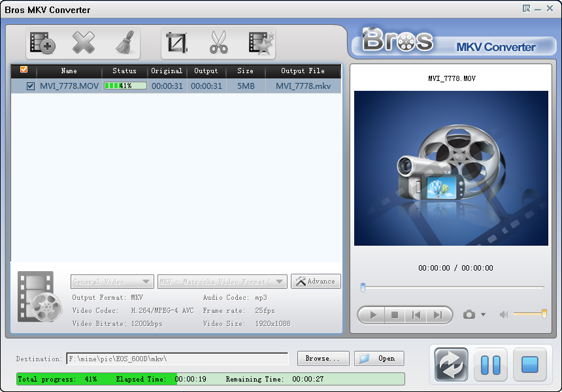Screen dimensions: 562x392
Task: Click the Advance settings button
Action: coord(316,282)
